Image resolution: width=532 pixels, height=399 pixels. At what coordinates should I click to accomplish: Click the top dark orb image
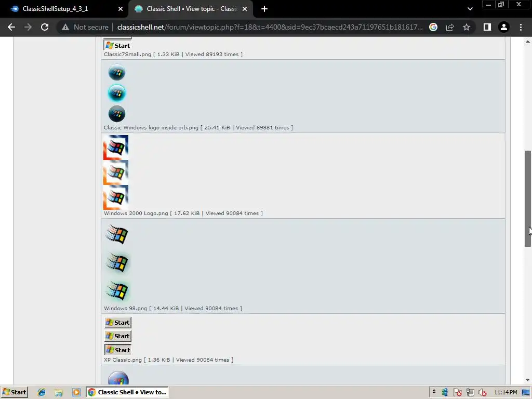(x=117, y=72)
